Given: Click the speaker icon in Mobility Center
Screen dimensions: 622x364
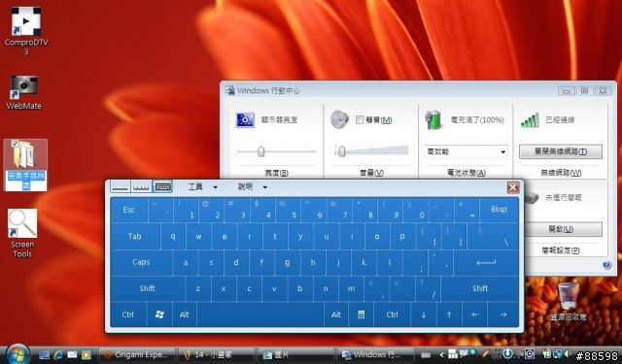Looking at the screenshot, I should coord(339,119).
